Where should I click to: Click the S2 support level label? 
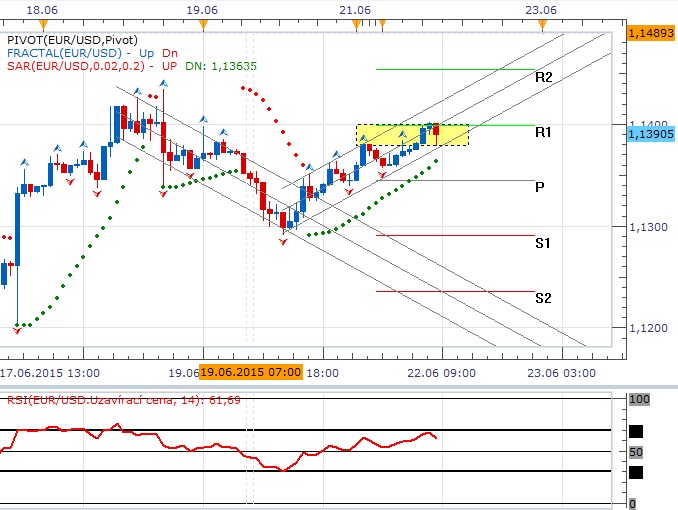pos(543,298)
